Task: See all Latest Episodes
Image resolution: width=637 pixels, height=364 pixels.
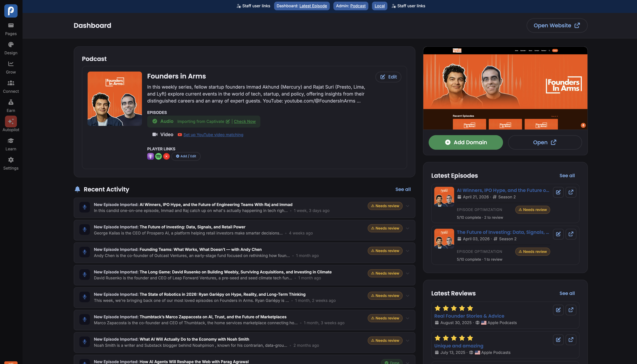Action: pos(567,176)
